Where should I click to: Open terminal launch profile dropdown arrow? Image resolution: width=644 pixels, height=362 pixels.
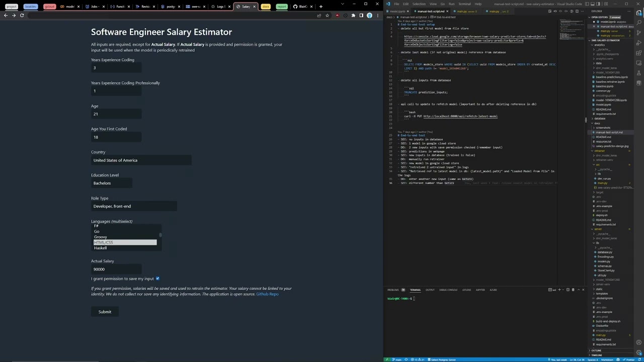(563, 290)
